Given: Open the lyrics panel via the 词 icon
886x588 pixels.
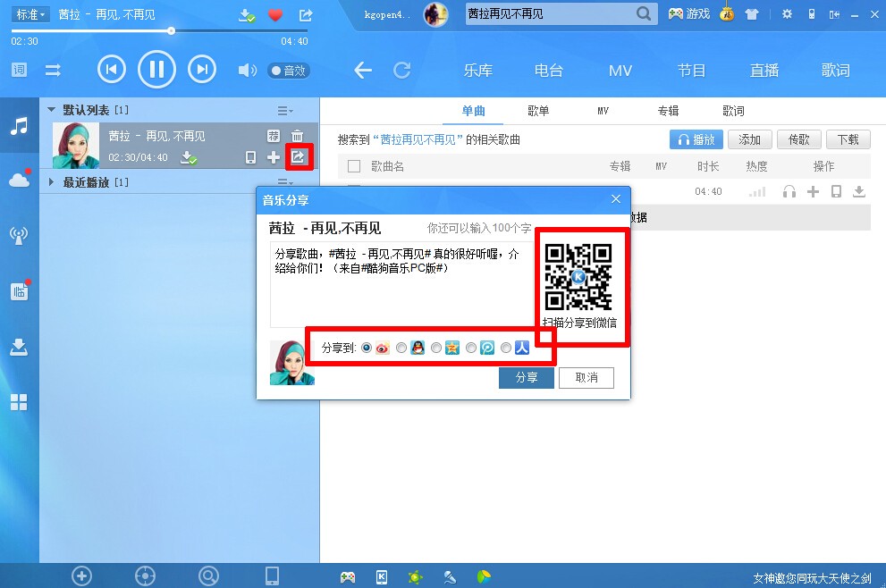Looking at the screenshot, I should point(19,70).
